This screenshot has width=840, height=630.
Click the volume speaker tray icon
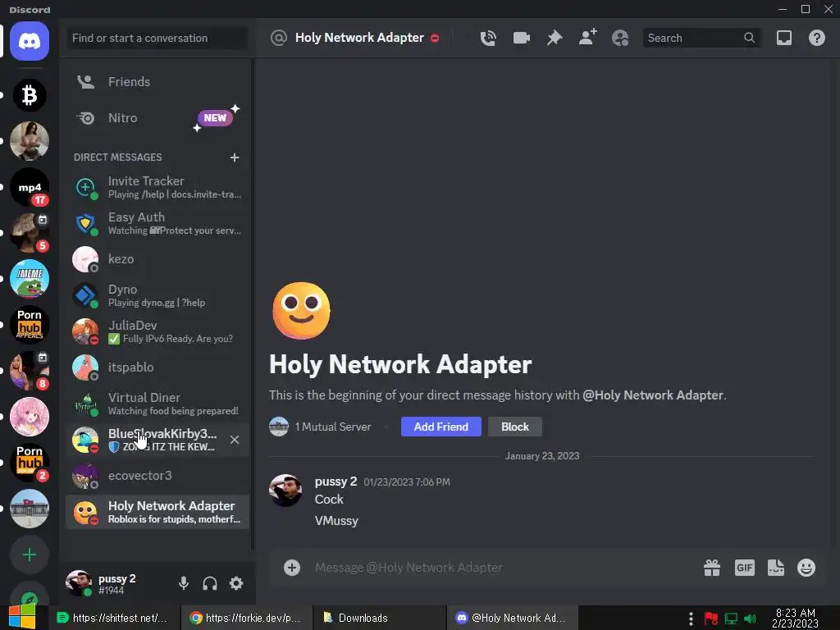click(x=750, y=619)
